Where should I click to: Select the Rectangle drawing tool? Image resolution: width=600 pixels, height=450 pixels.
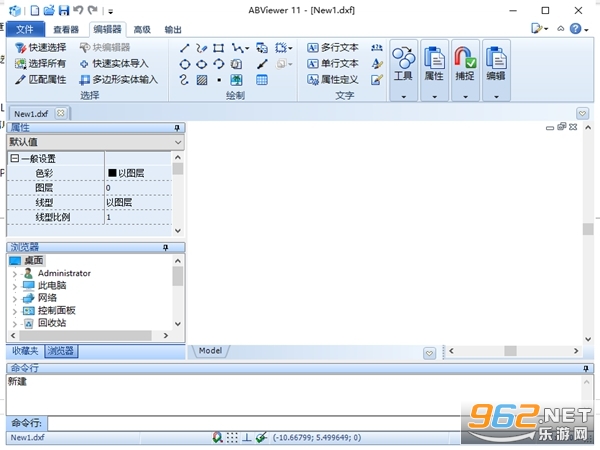(218, 48)
